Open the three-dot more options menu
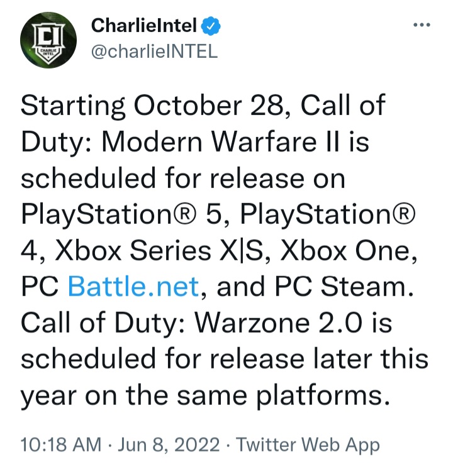The width and height of the screenshot is (453, 476). pos(420,26)
